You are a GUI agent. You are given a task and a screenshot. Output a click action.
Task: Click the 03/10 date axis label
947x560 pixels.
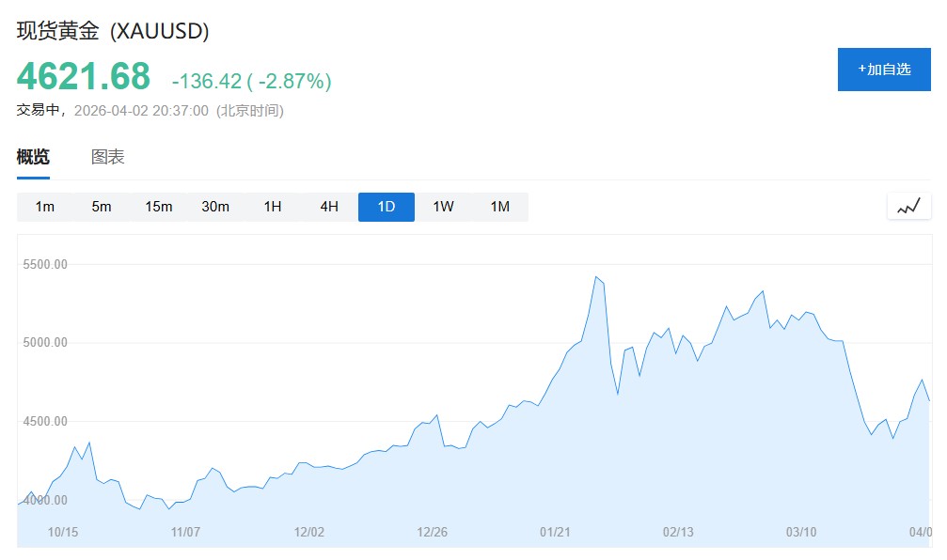(x=800, y=532)
